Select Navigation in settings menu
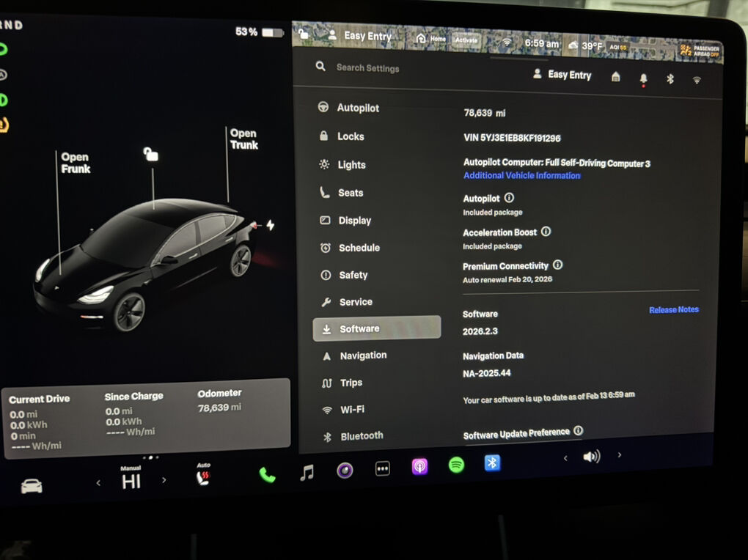 click(x=362, y=355)
